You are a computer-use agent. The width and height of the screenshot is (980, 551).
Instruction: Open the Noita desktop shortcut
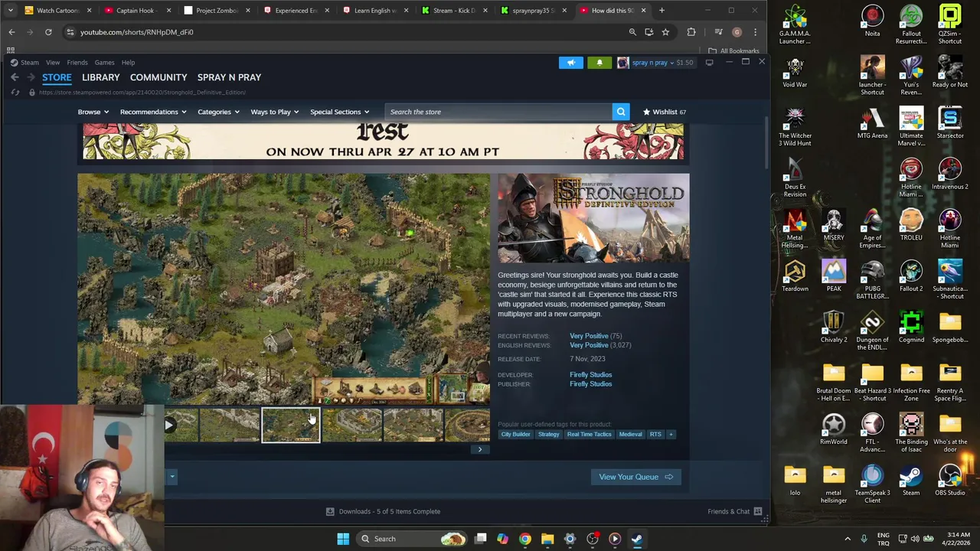coord(872,21)
